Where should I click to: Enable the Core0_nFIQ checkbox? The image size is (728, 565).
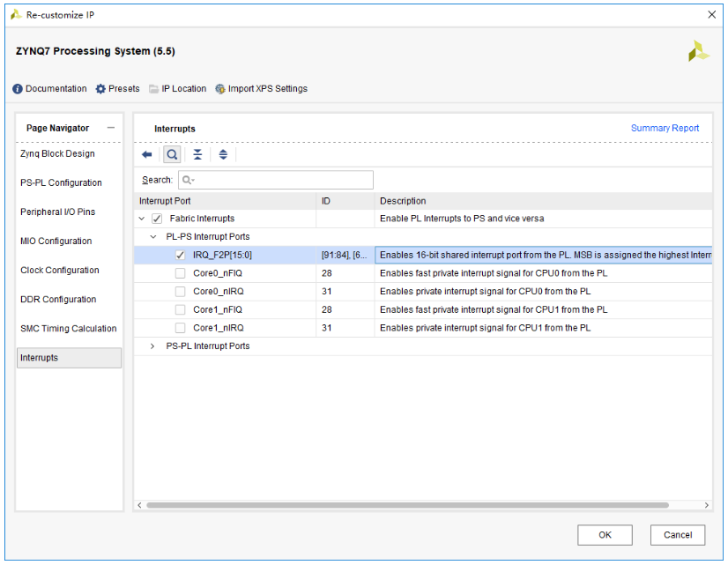click(180, 273)
